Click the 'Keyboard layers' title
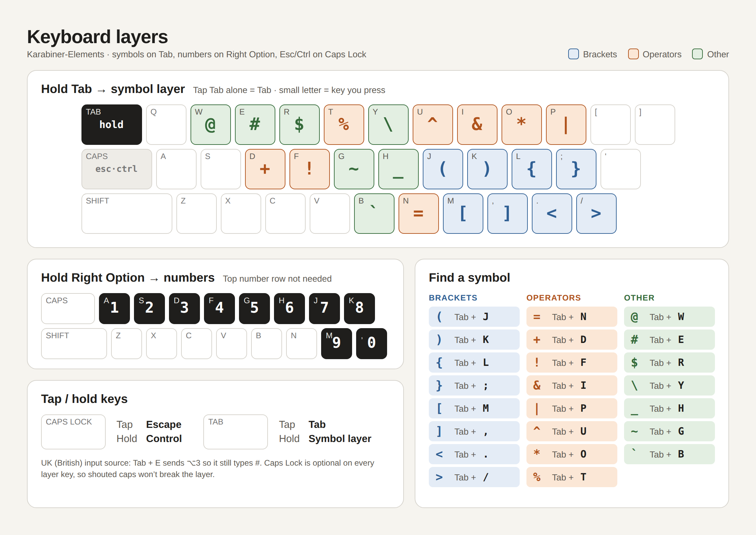This screenshot has width=756, height=535. point(97,37)
